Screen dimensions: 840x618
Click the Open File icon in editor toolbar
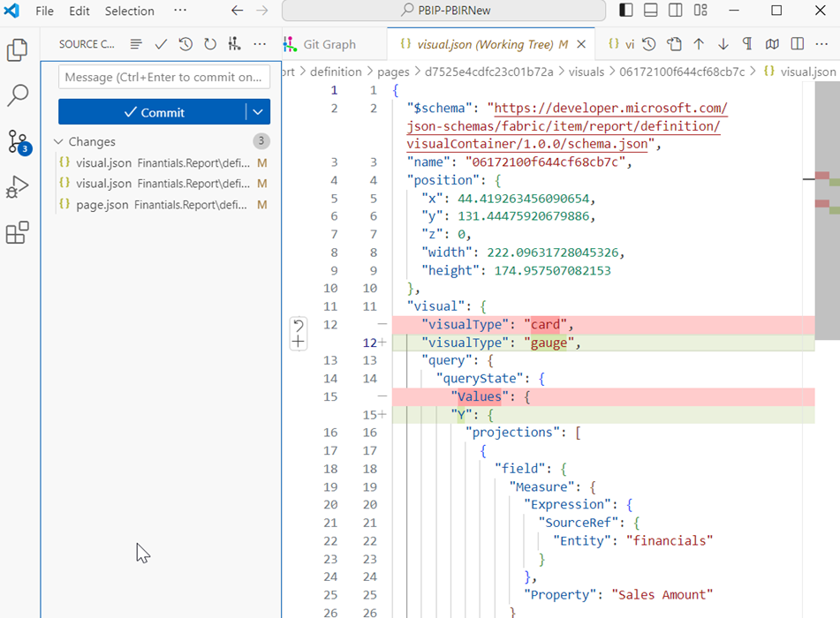click(x=674, y=44)
